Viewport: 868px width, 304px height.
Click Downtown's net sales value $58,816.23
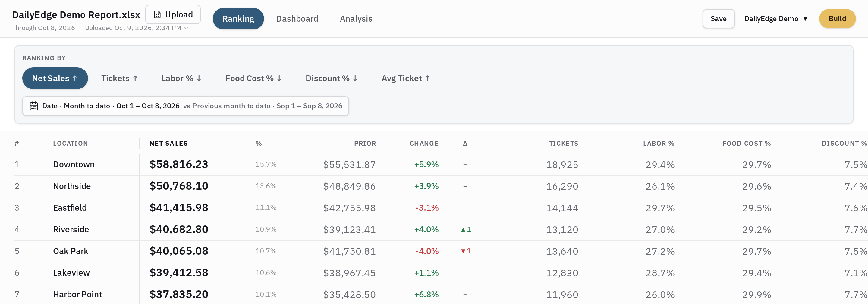click(179, 164)
